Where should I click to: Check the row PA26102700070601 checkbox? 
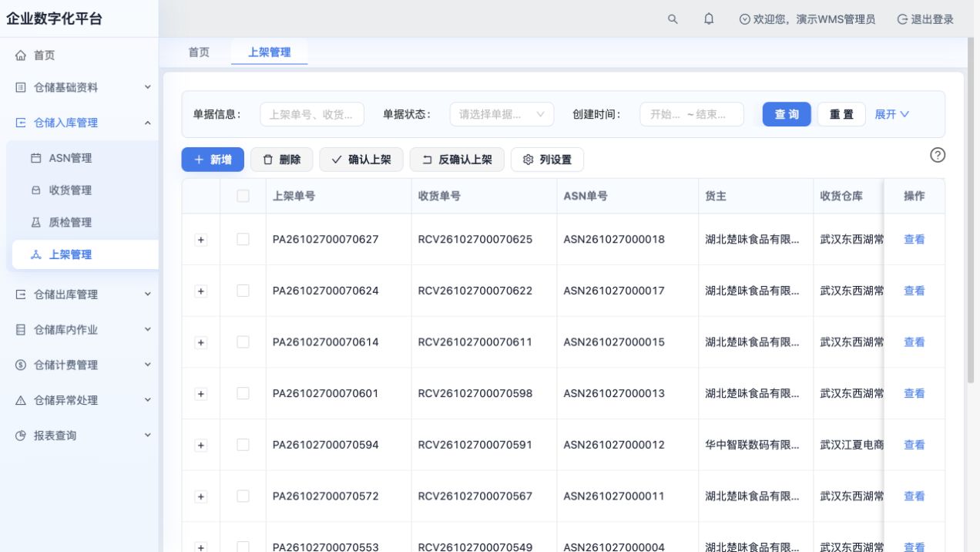point(243,393)
